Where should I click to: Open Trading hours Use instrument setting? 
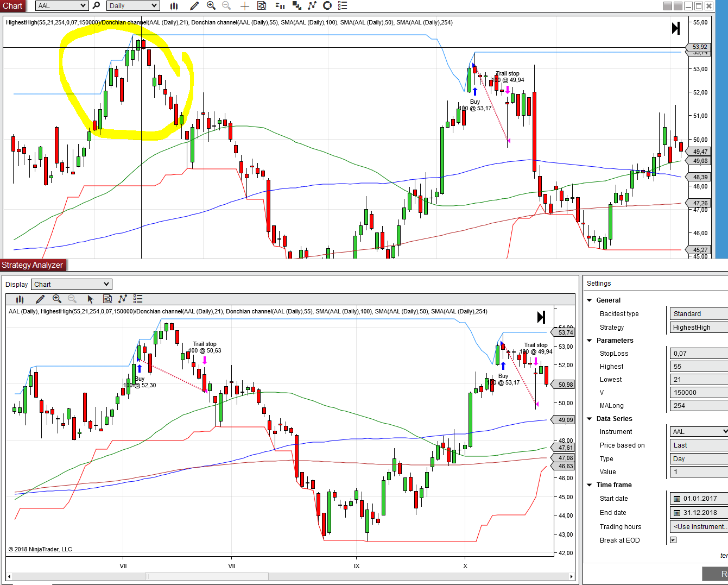tap(699, 526)
